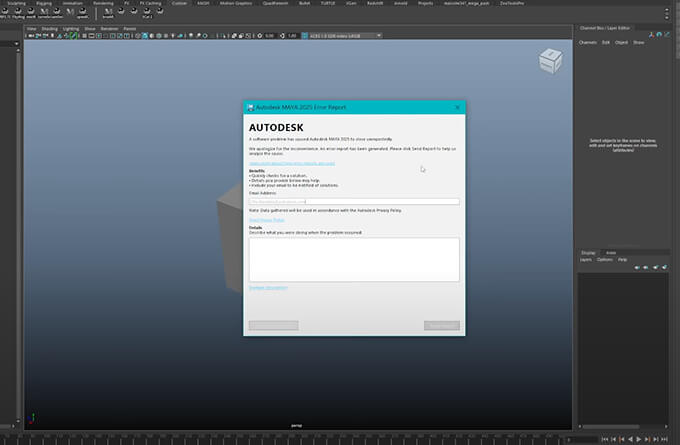Open the Channels menu in Channel Box
Image resolution: width=680 pixels, height=445 pixels.
pos(588,42)
